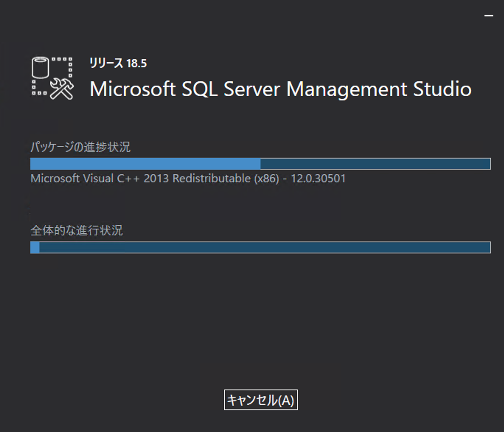
Task: Click the package progress bar
Action: 260,162
